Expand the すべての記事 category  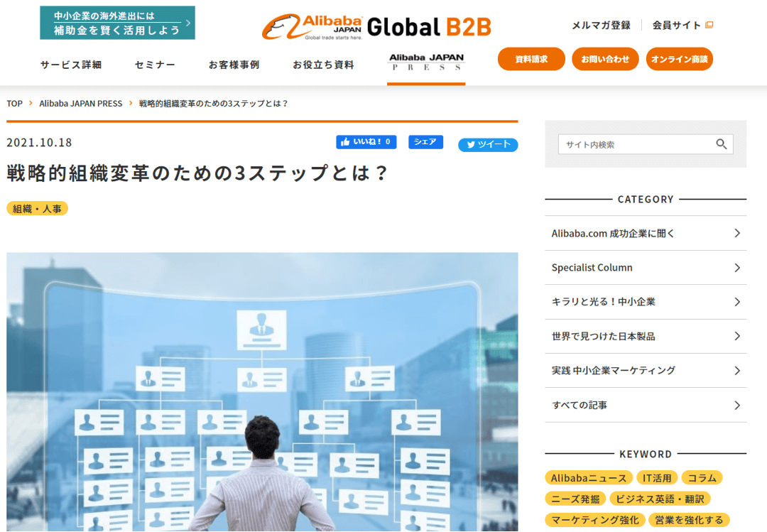click(736, 405)
